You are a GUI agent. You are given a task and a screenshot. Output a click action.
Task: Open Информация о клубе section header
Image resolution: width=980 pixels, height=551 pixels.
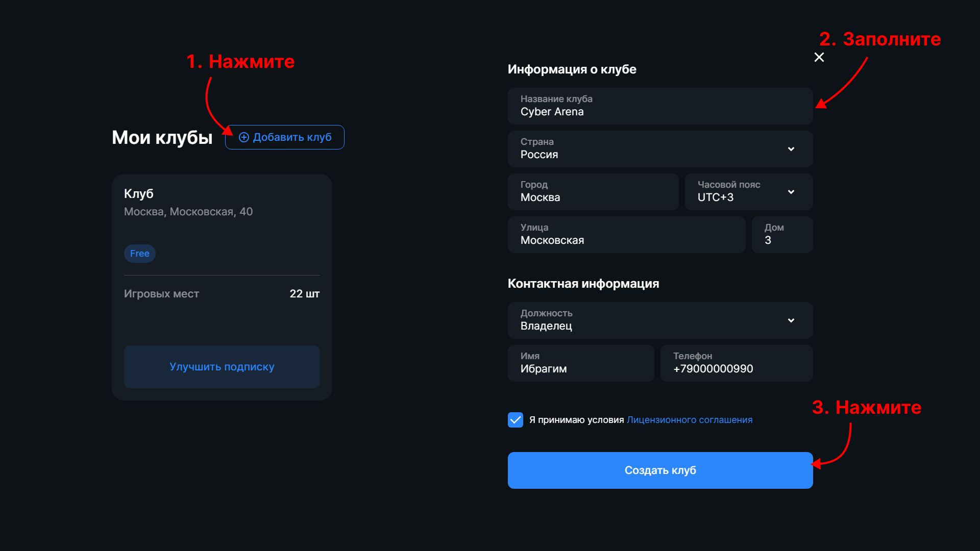(x=572, y=69)
